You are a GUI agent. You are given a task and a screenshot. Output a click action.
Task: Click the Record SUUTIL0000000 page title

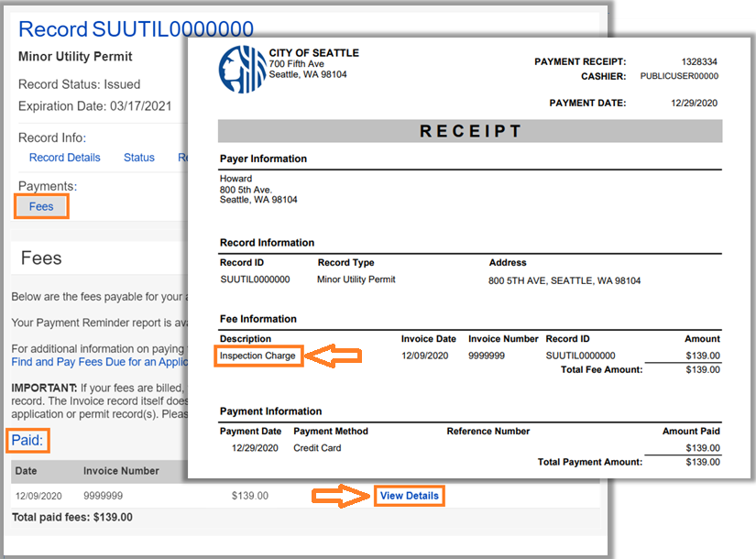coord(137,29)
